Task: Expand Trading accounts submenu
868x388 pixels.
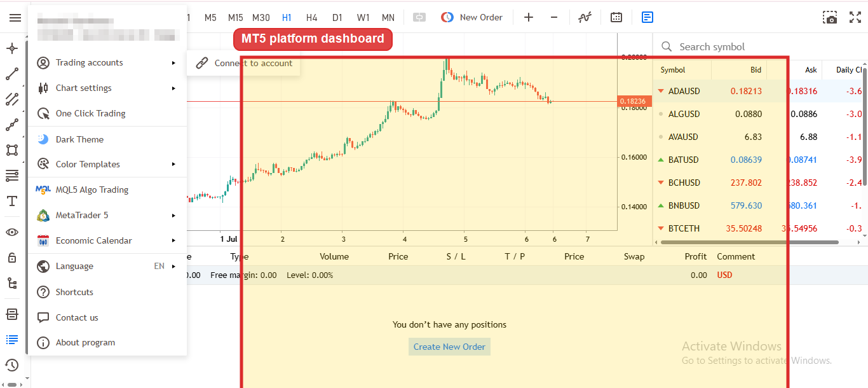Action: 107,62
